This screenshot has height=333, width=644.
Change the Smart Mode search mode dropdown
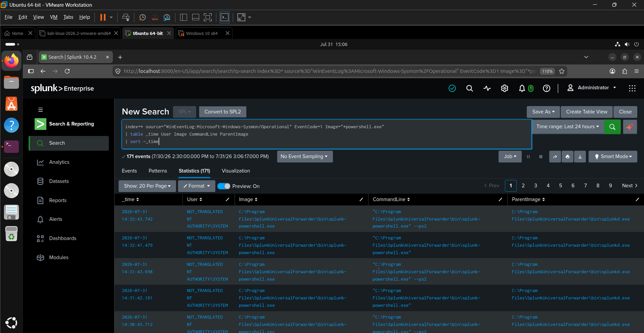(613, 156)
